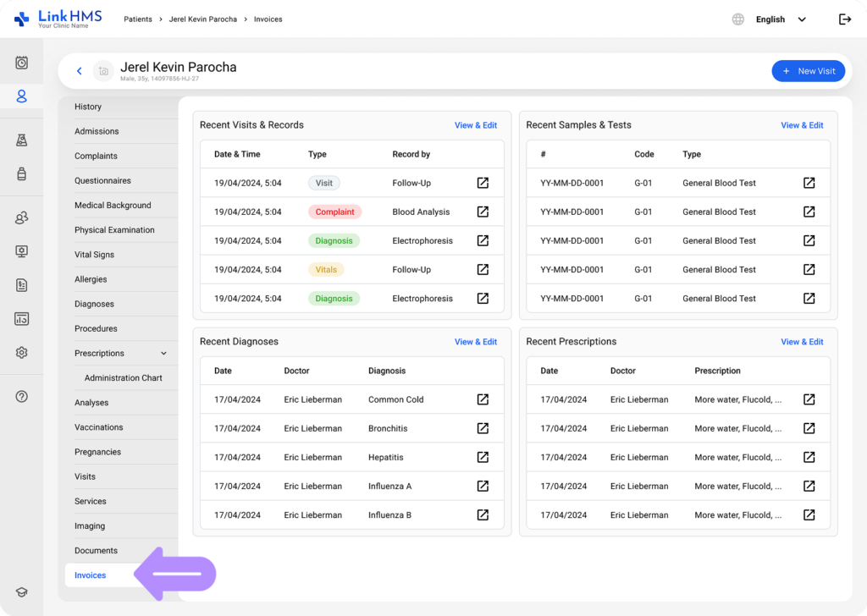Click the logout icon at top right
The width and height of the screenshot is (867, 616).
click(x=845, y=19)
